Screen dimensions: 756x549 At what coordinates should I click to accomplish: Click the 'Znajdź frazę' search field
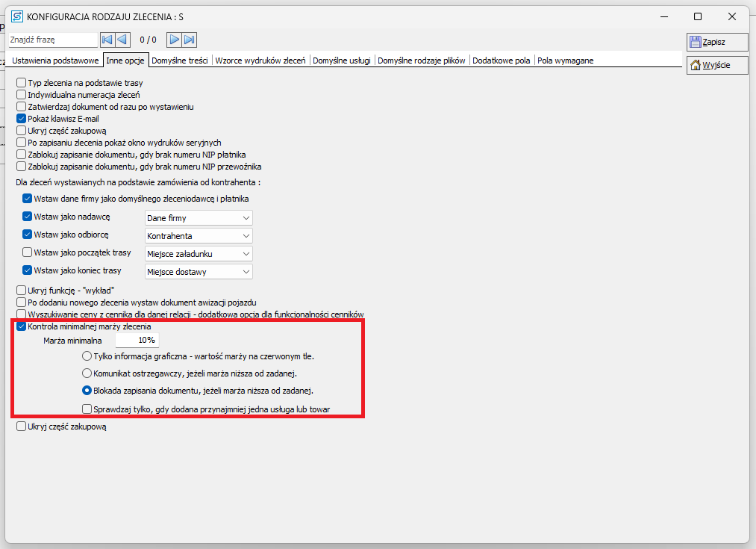(x=52, y=40)
